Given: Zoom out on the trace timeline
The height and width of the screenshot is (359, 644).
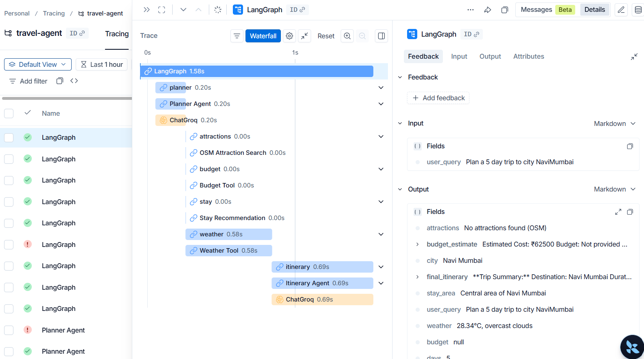Looking at the screenshot, I should 362,36.
